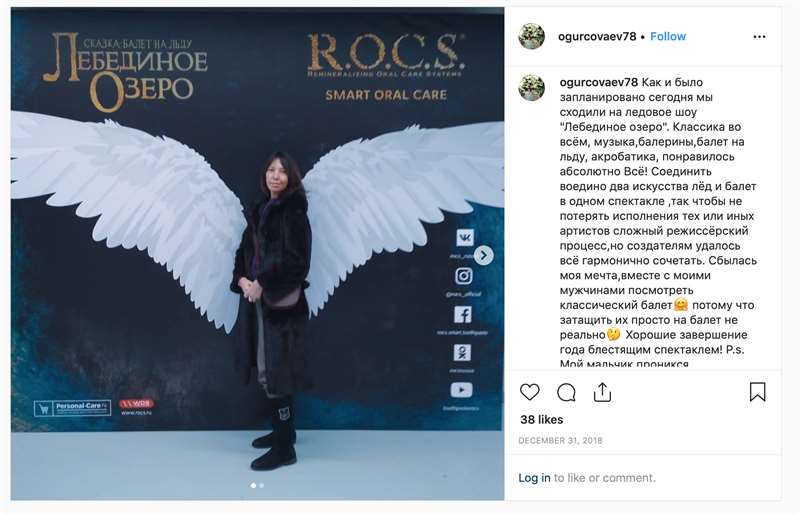The height and width of the screenshot is (514, 800).
Task: Click the caption text about Лебединое озеро
Action: [658, 223]
